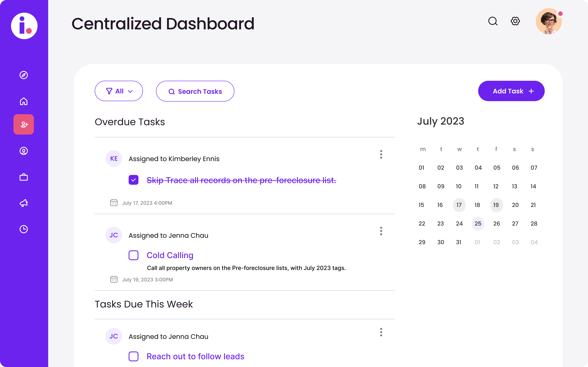588x367 pixels.
Task: Tick the Reach out to follow leads checkbox
Action: [x=133, y=356]
